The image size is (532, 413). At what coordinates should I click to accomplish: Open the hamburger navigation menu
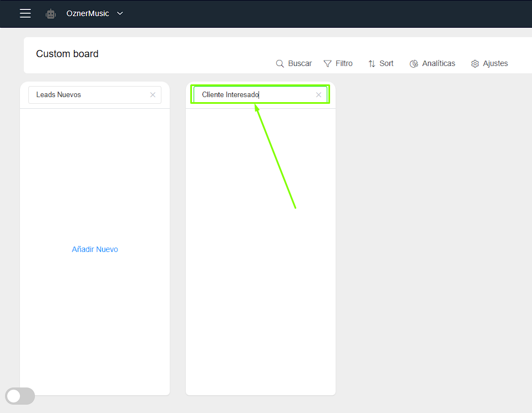coord(25,13)
